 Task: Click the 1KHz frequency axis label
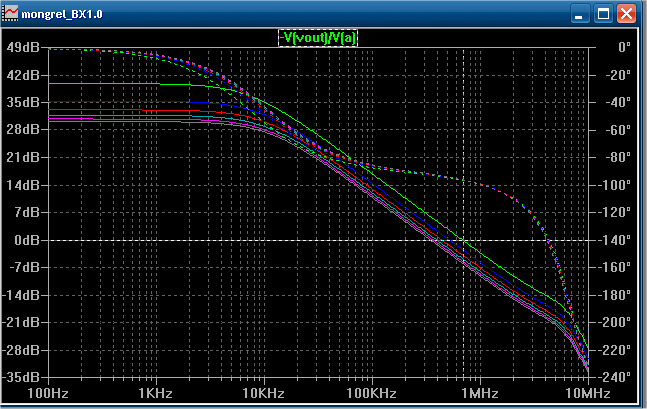pyautogui.click(x=156, y=393)
